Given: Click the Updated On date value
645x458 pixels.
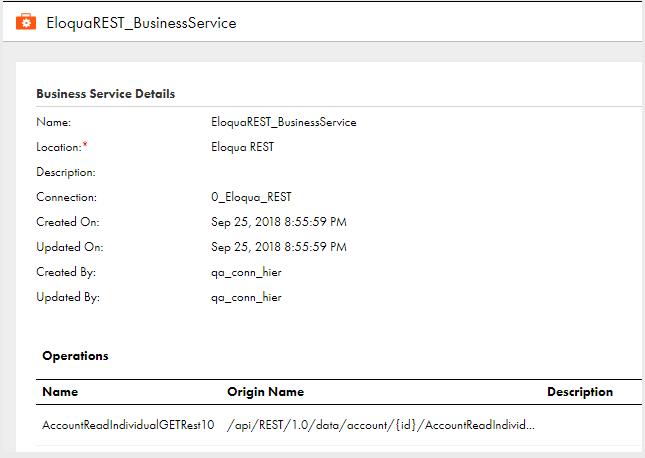Looking at the screenshot, I should pos(279,247).
